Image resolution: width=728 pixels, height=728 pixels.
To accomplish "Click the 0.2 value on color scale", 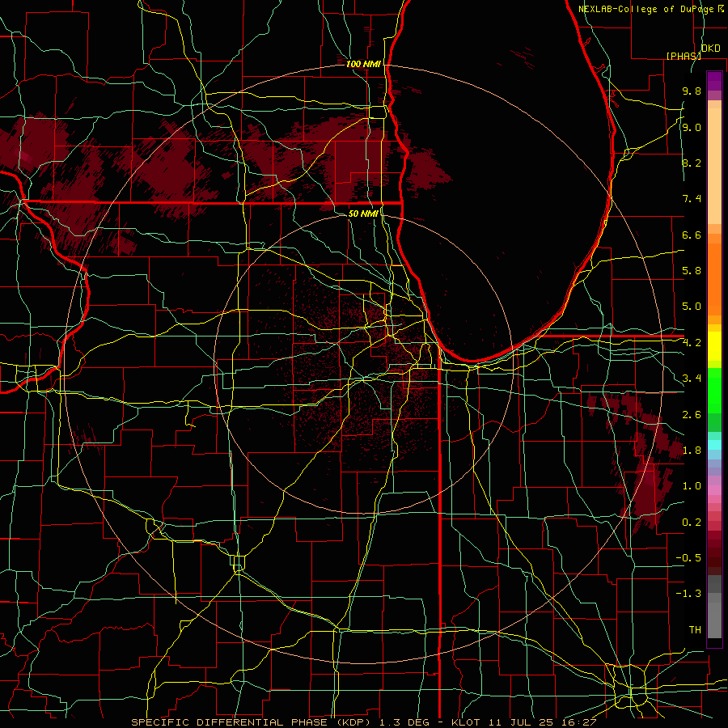I will [x=692, y=523].
